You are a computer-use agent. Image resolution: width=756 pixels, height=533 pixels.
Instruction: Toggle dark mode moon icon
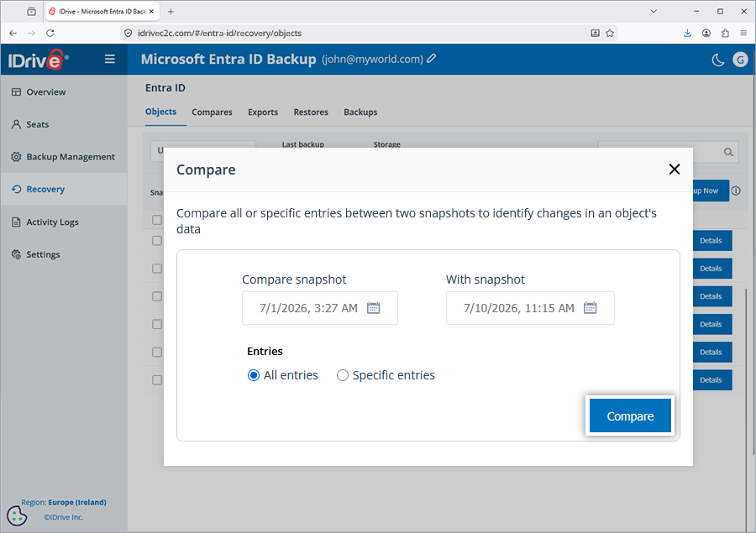718,60
